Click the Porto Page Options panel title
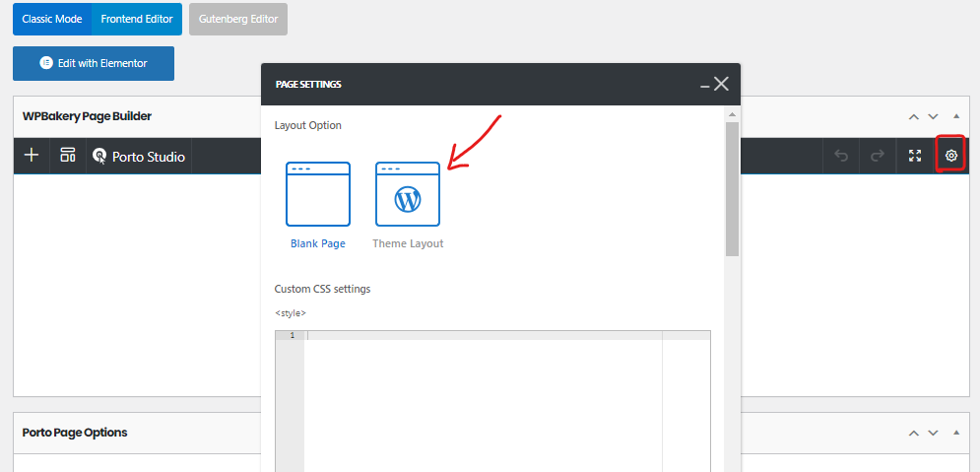 pos(75,433)
